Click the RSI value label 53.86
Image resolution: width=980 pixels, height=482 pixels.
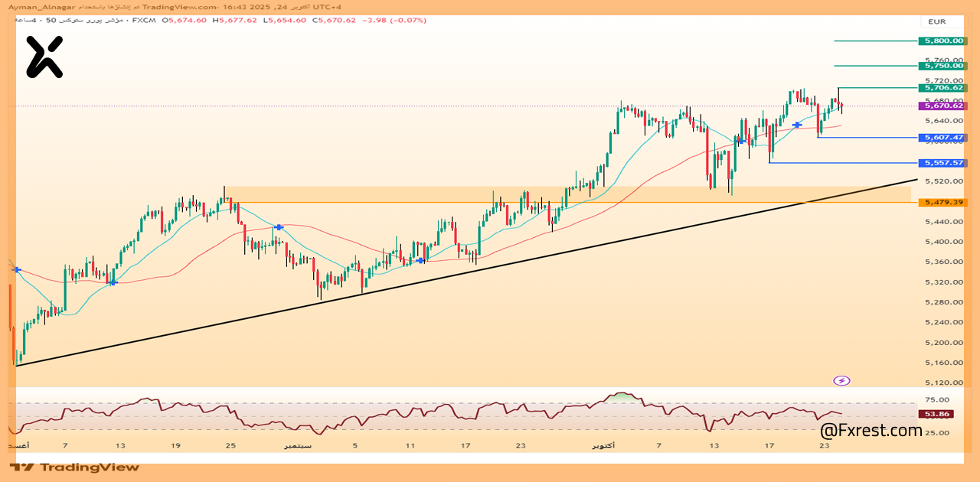pos(938,414)
